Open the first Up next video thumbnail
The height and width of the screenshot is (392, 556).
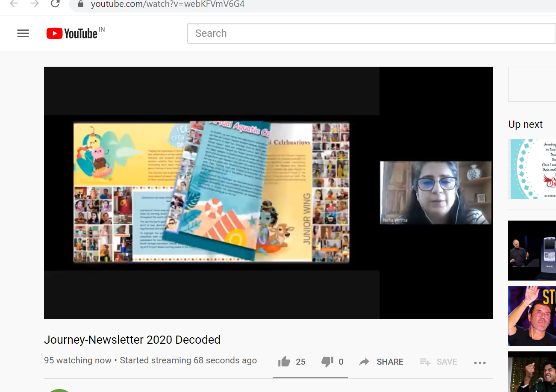pos(532,169)
